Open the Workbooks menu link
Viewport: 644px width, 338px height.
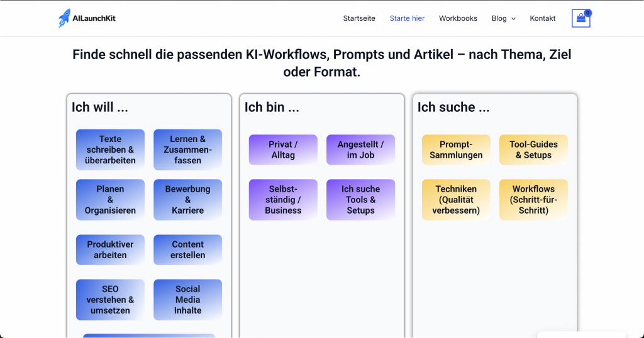tap(458, 18)
